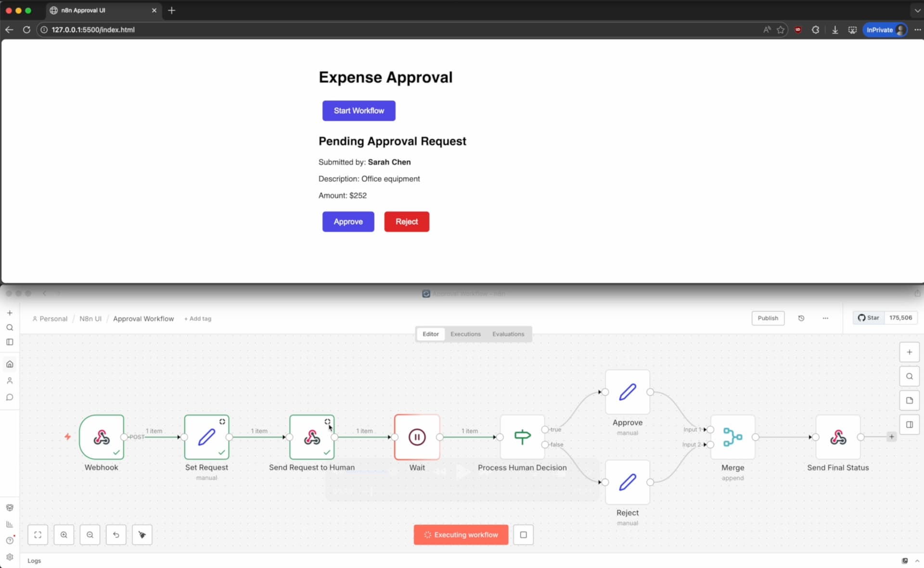The width and height of the screenshot is (924, 568).
Task: Click the zoom in canvas button
Action: tap(64, 535)
